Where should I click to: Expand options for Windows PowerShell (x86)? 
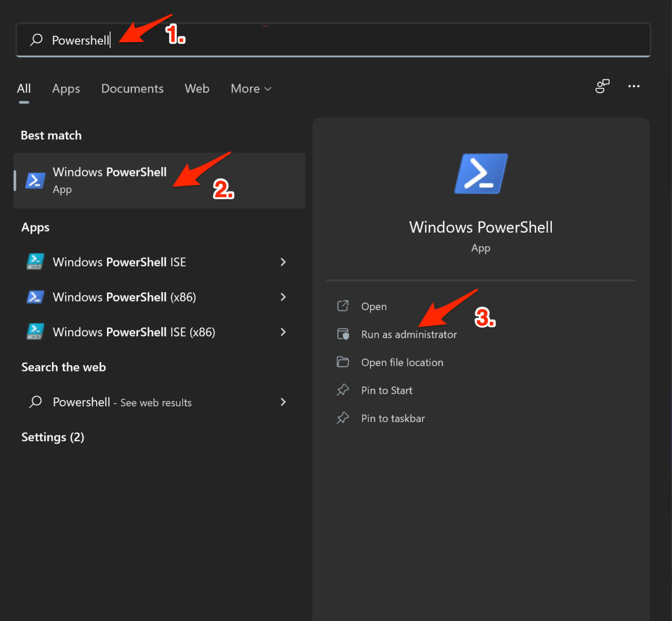point(283,297)
